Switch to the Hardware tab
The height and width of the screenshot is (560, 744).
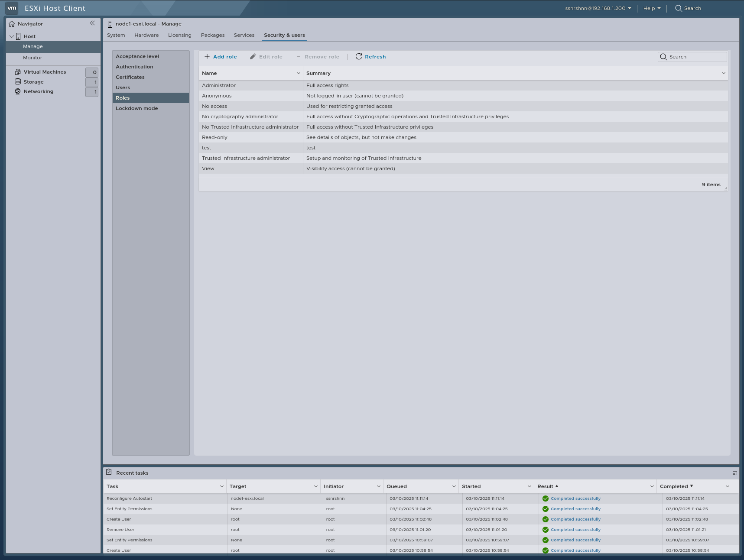(146, 35)
